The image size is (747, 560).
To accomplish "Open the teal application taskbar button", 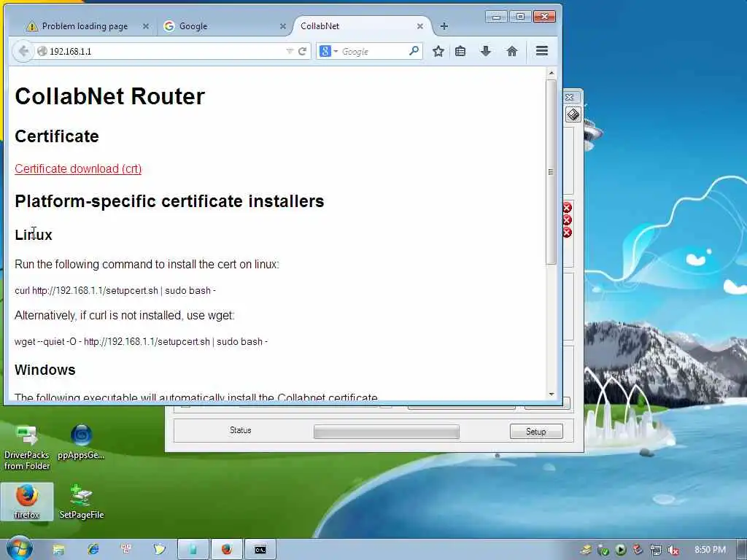I will coord(193,550).
